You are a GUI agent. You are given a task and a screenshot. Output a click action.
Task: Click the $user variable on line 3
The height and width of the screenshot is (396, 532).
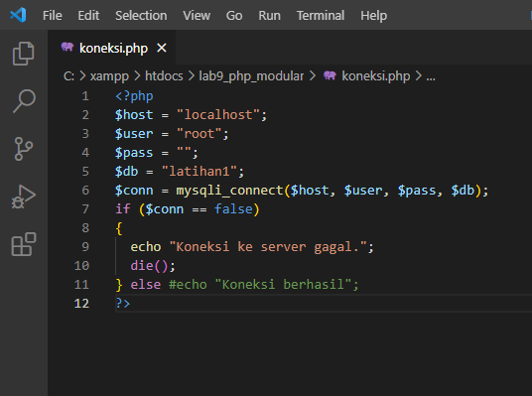point(134,134)
